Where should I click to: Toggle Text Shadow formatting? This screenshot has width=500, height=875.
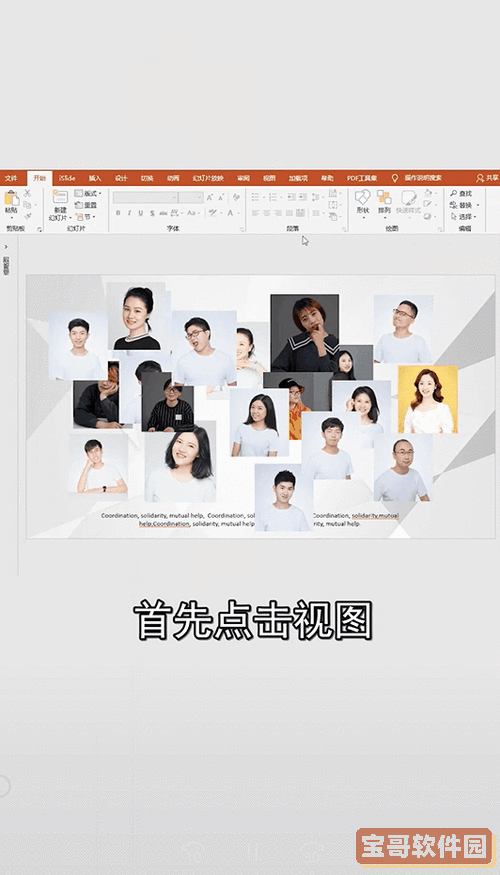pos(152,213)
